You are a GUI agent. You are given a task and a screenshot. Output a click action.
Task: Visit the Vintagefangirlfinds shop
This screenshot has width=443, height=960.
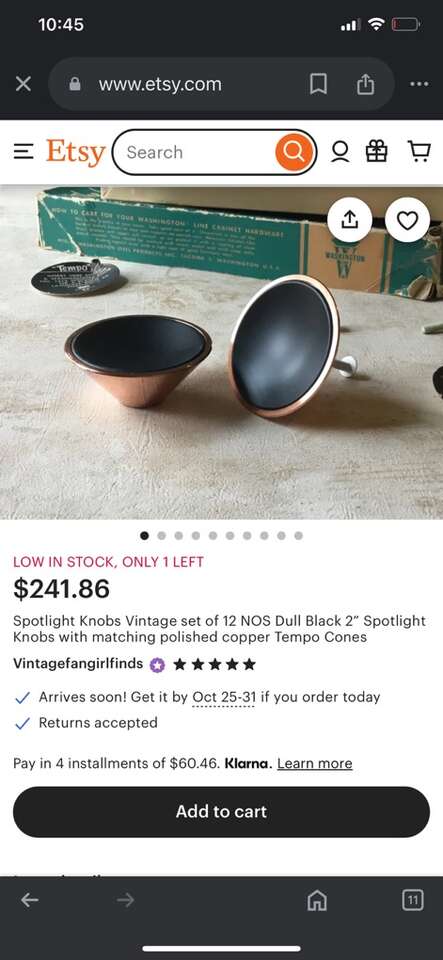78,664
